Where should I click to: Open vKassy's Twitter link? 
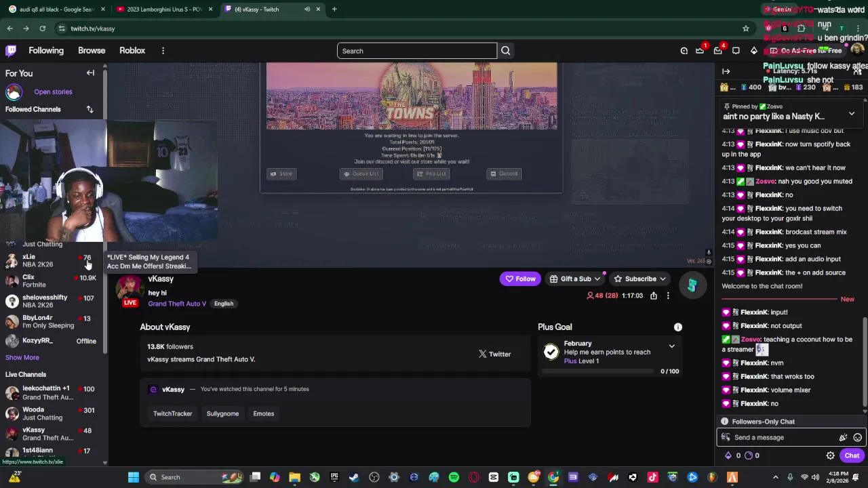pos(494,354)
